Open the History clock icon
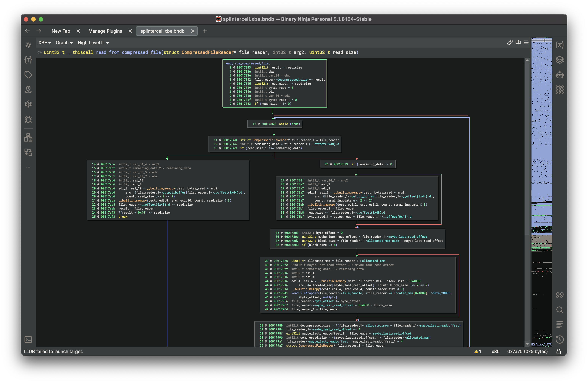Image resolution: width=588 pixels, height=383 pixels. click(560, 339)
